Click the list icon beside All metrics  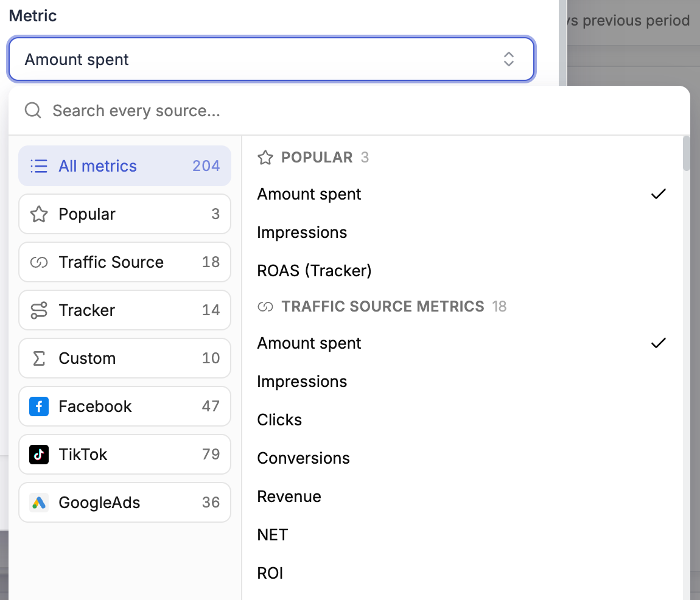[39, 166]
